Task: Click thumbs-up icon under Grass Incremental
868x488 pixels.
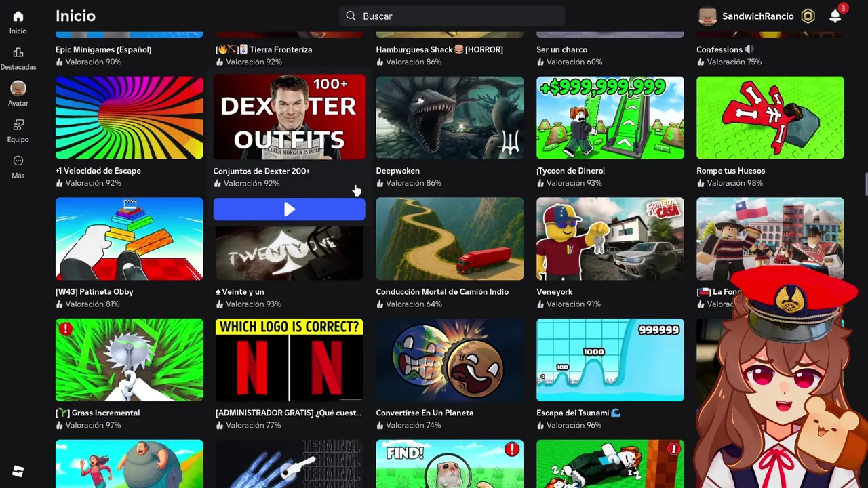Action: (x=60, y=425)
